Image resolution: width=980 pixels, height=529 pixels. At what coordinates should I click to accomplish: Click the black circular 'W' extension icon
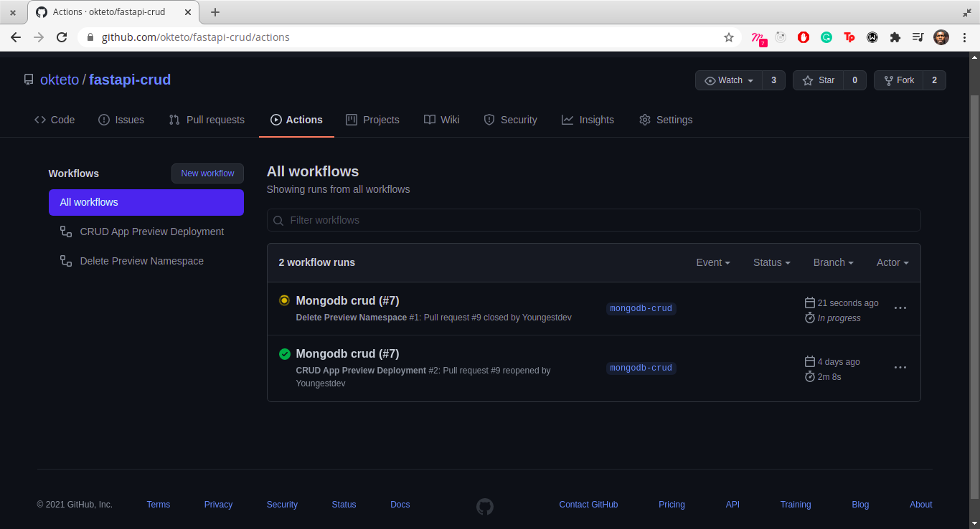pyautogui.click(x=872, y=37)
